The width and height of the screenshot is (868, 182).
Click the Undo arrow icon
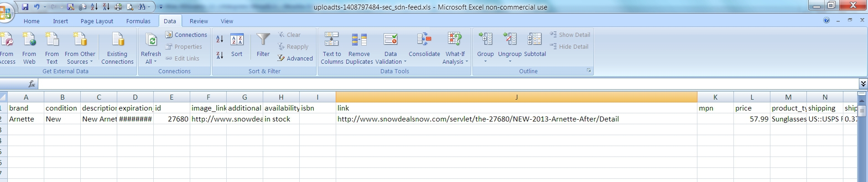(x=37, y=7)
